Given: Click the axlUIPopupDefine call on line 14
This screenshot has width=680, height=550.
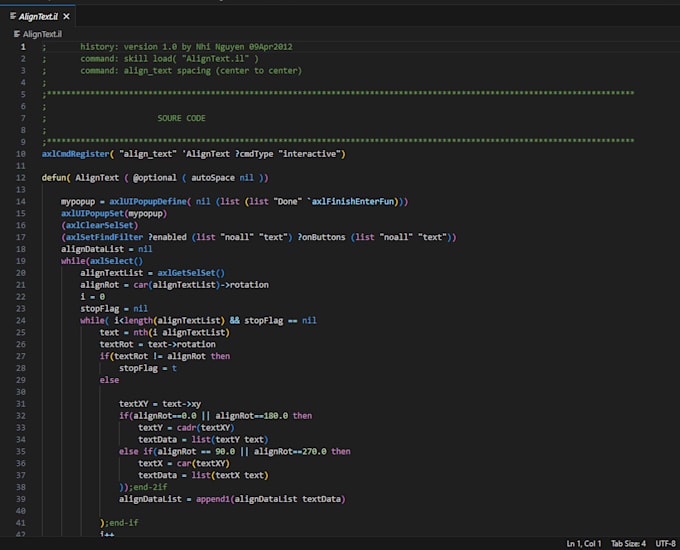Looking at the screenshot, I should 148,202.
